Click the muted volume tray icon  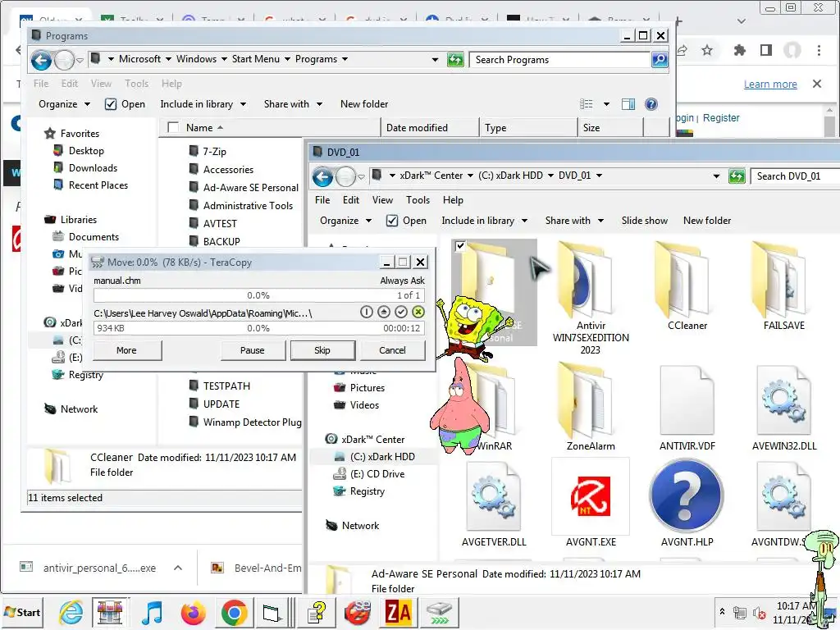(x=759, y=612)
